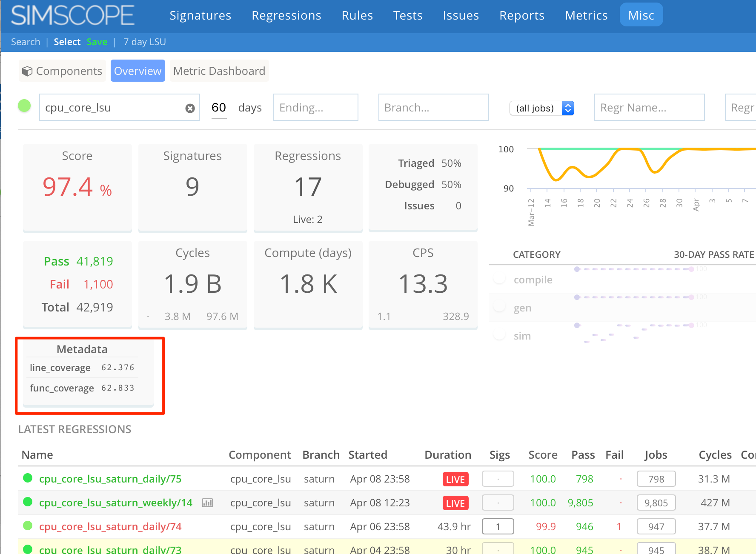This screenshot has width=756, height=554.
Task: Click the Select link in sub-bar
Action: (x=67, y=42)
